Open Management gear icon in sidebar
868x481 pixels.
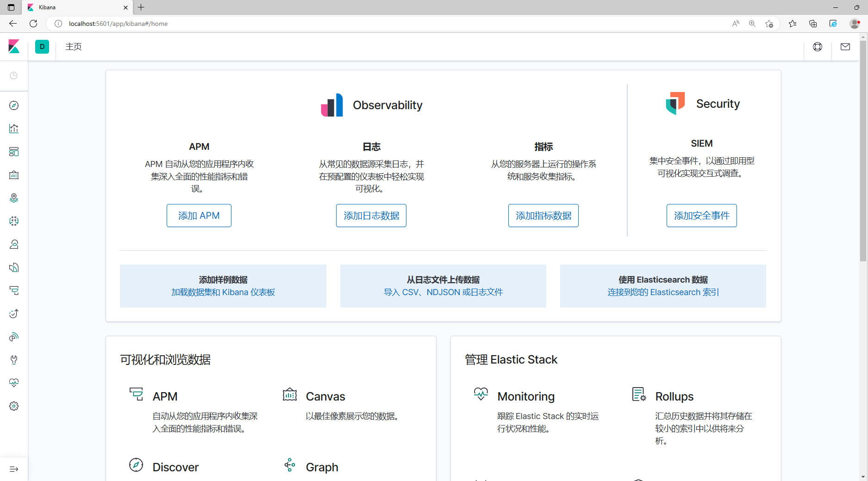coord(14,406)
